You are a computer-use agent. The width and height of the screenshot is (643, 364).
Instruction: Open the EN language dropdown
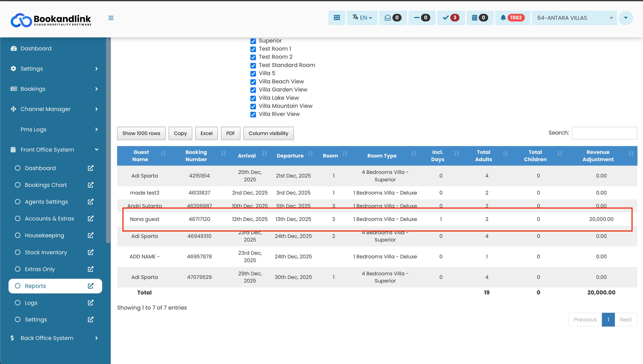click(x=362, y=18)
